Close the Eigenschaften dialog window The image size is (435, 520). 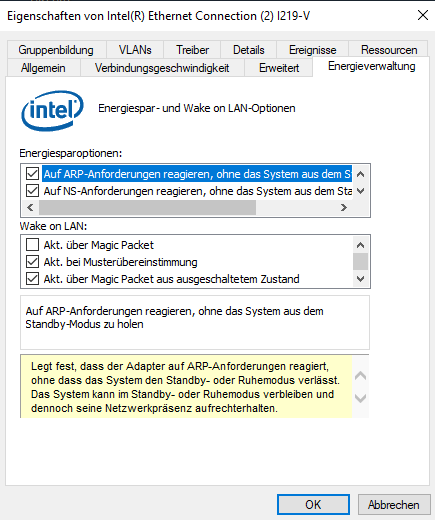[x=423, y=15]
